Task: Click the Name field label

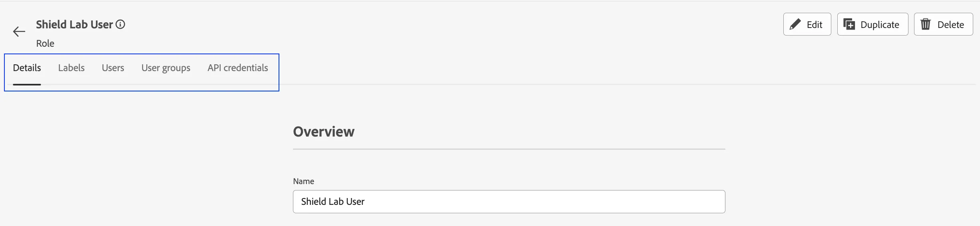Action: pyautogui.click(x=303, y=181)
